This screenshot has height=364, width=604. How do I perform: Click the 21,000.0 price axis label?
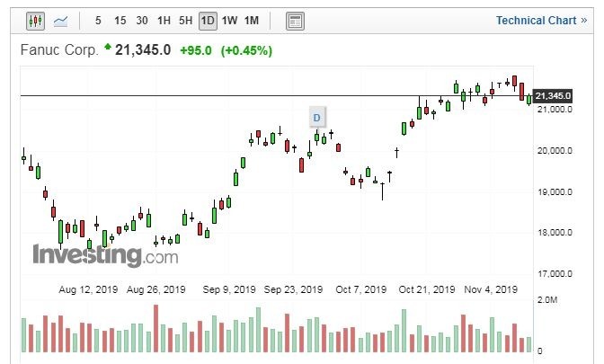pyautogui.click(x=555, y=110)
